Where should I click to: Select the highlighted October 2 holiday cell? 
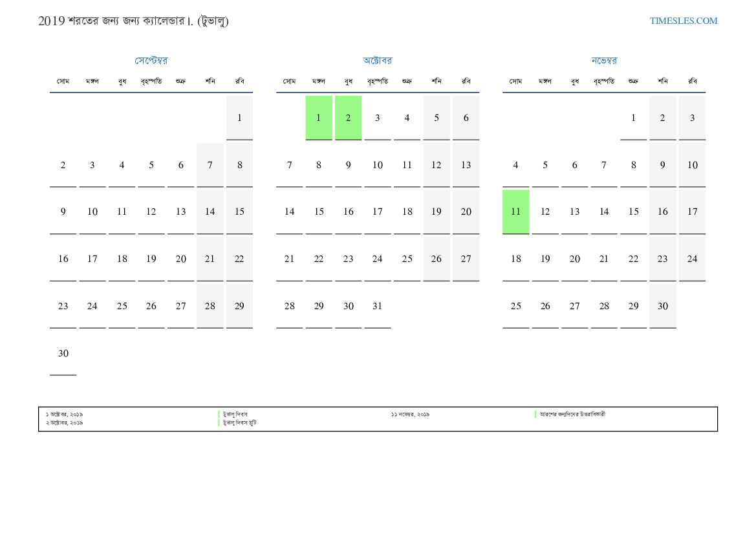pyautogui.click(x=348, y=118)
